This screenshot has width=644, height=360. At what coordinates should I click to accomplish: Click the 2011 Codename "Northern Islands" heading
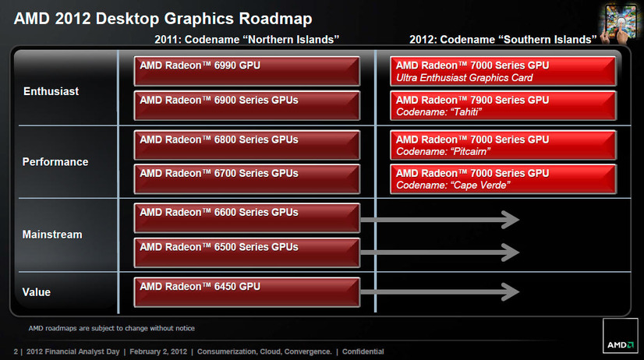[247, 40]
